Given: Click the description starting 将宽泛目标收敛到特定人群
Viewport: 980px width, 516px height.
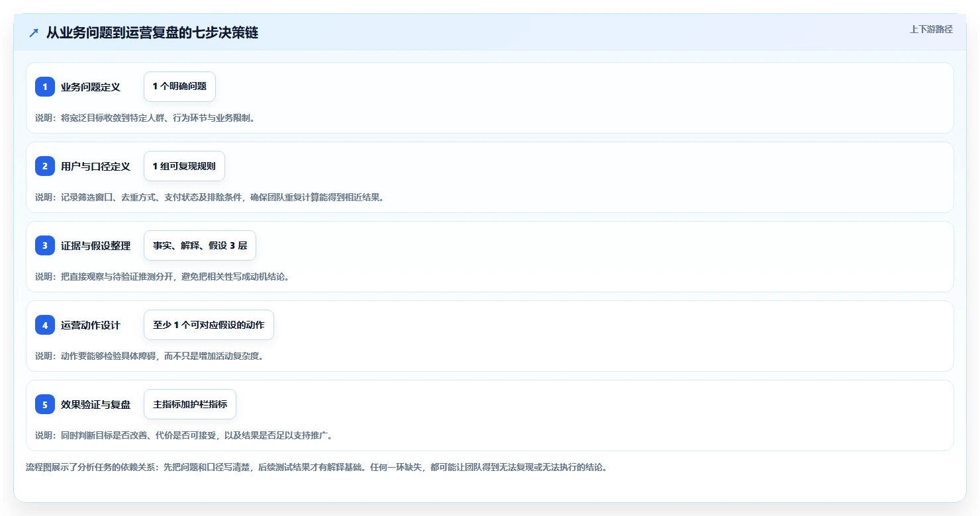Looking at the screenshot, I should [145, 118].
